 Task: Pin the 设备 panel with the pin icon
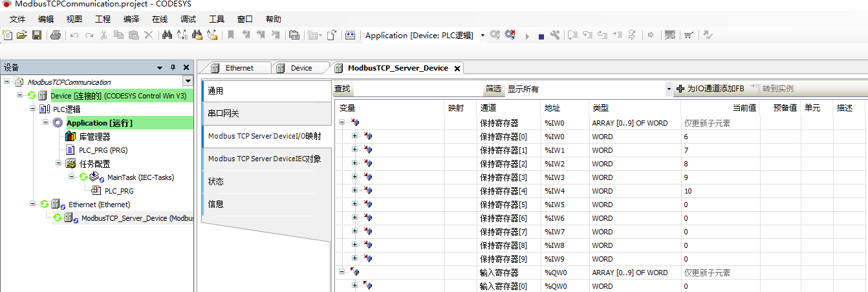[173, 67]
